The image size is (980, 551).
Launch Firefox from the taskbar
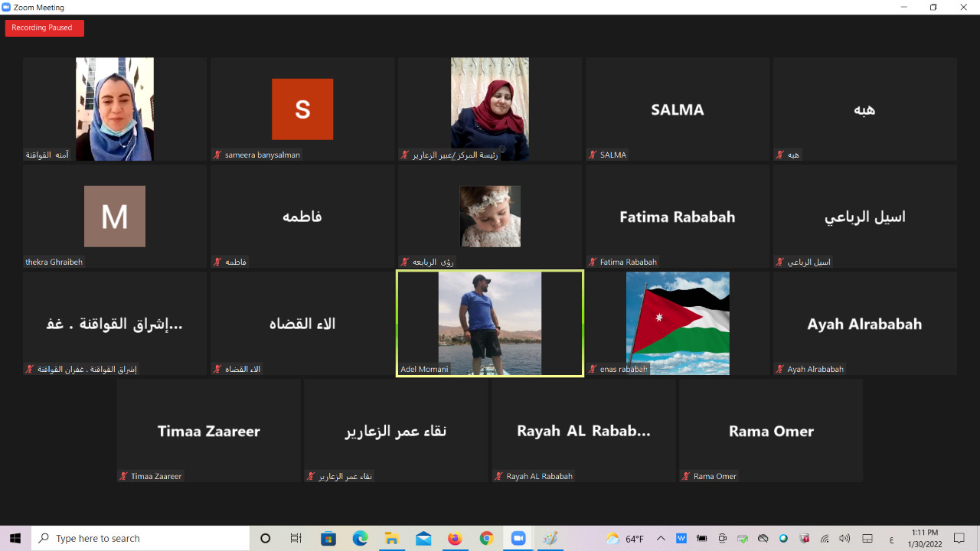coord(455,539)
